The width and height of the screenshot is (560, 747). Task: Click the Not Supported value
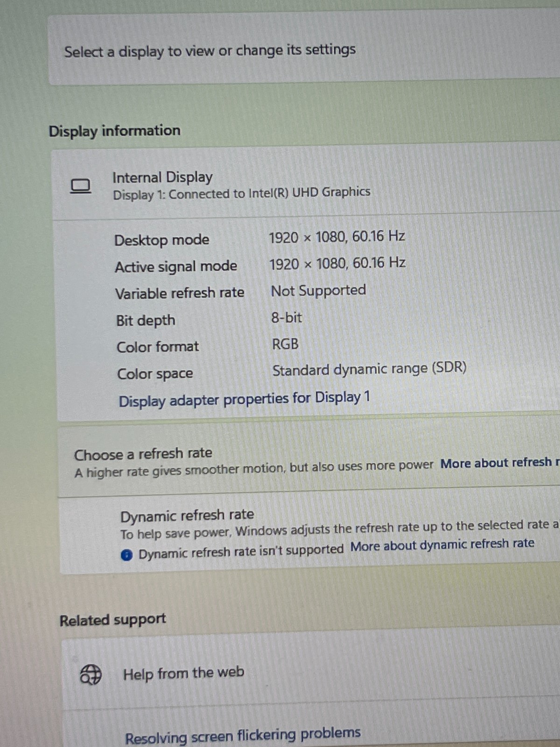318,290
